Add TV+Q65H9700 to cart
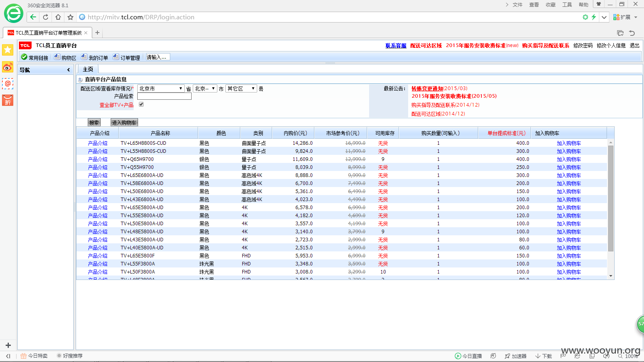Viewport: 644px width, 362px height. (x=569, y=159)
